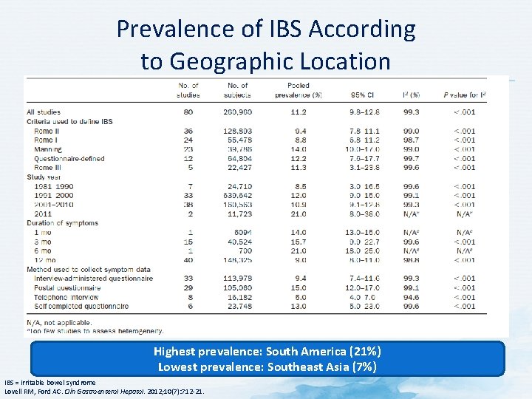This screenshot has width=532, height=399.
Task: Select 'Method used to collect symptom data' heading
Action: pyautogui.click(x=89, y=270)
